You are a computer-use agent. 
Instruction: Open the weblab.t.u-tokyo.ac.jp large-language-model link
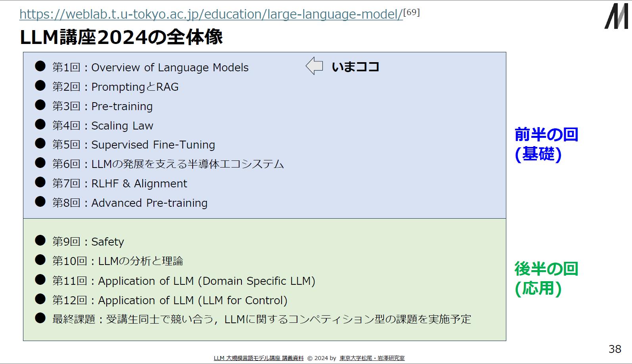(211, 14)
